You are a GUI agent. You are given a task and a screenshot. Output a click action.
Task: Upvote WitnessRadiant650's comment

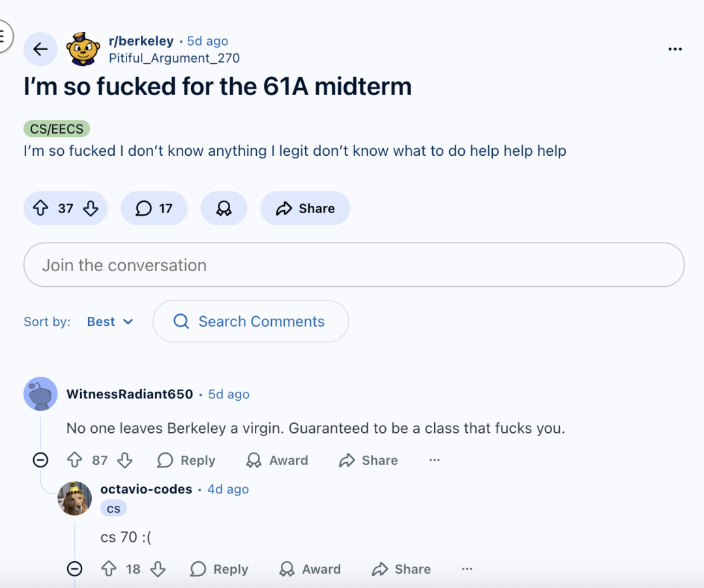coord(75,460)
